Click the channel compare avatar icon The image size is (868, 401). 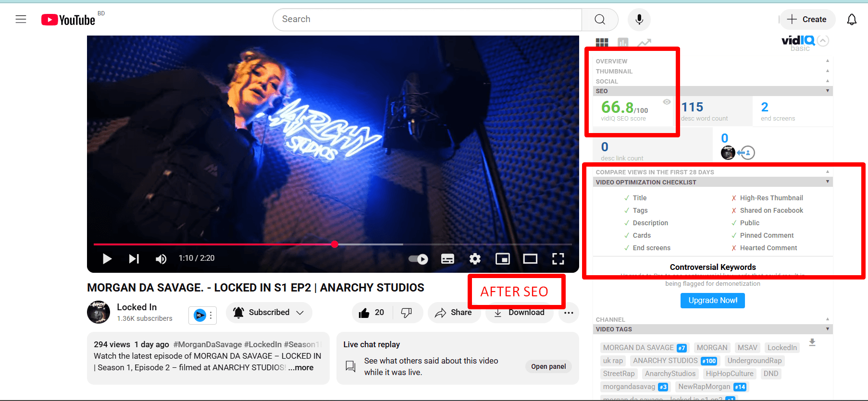tap(728, 153)
